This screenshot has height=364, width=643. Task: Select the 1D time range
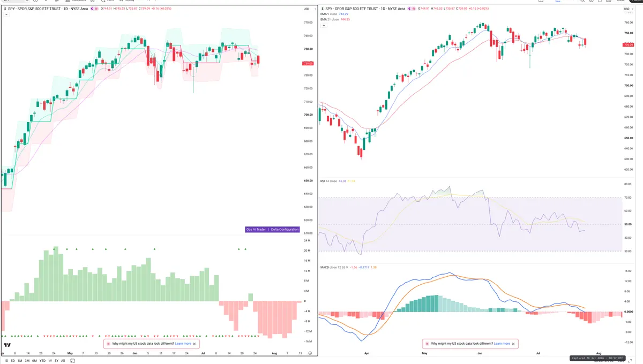(6, 361)
